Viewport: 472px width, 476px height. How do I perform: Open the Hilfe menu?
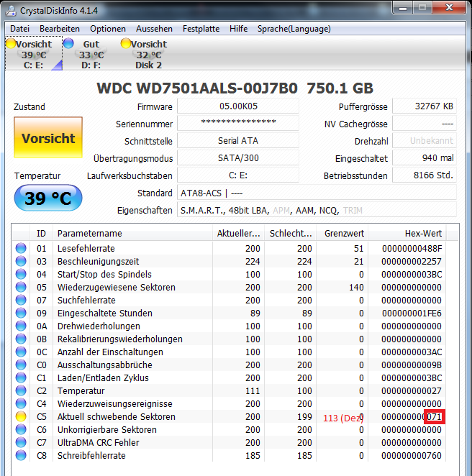238,29
